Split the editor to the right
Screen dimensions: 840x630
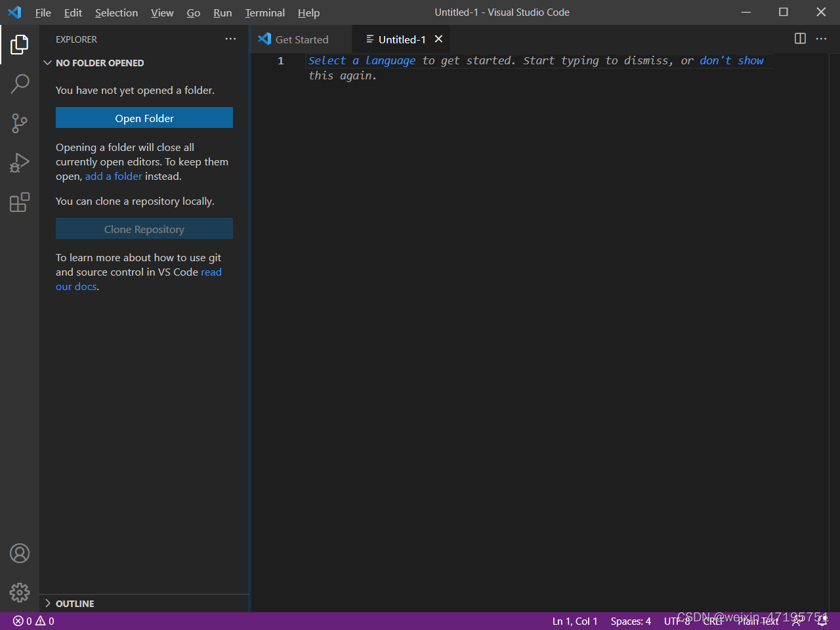tap(800, 39)
